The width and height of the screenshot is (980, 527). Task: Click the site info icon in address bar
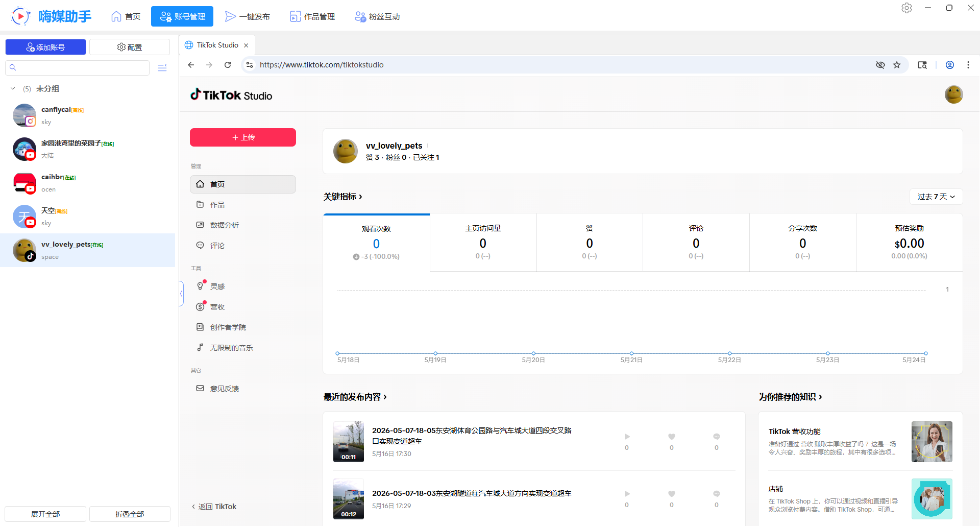250,65
